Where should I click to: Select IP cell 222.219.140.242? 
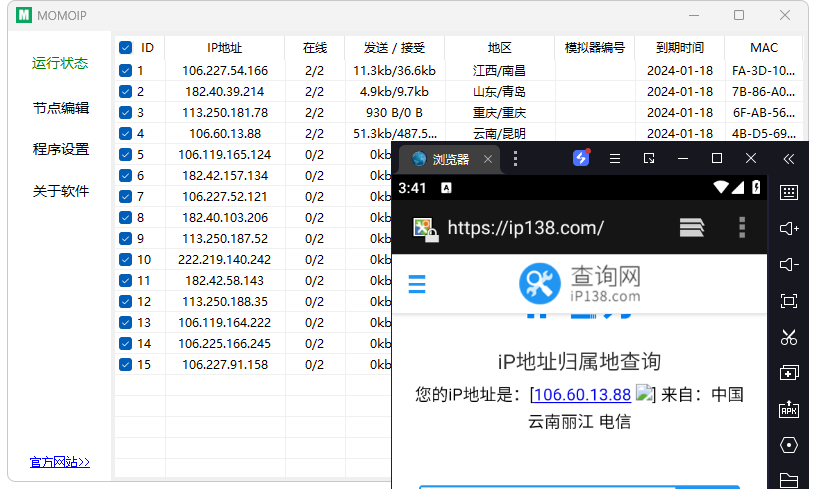tap(225, 259)
